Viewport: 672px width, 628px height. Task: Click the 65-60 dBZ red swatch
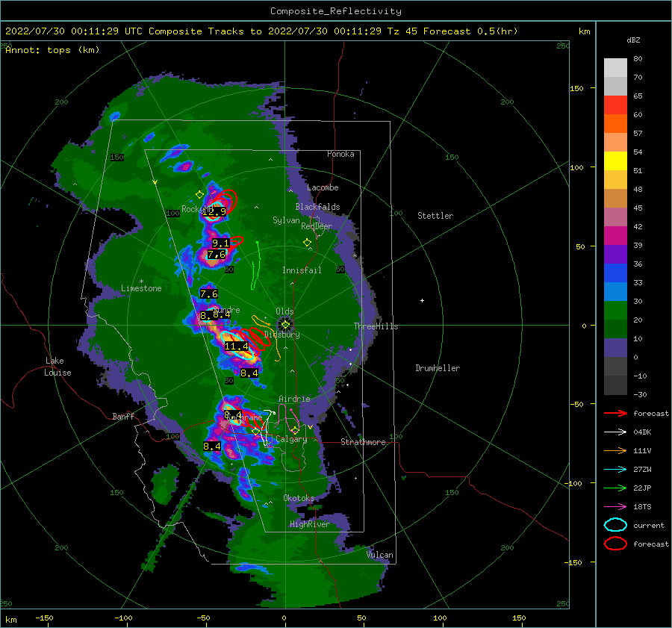(615, 105)
